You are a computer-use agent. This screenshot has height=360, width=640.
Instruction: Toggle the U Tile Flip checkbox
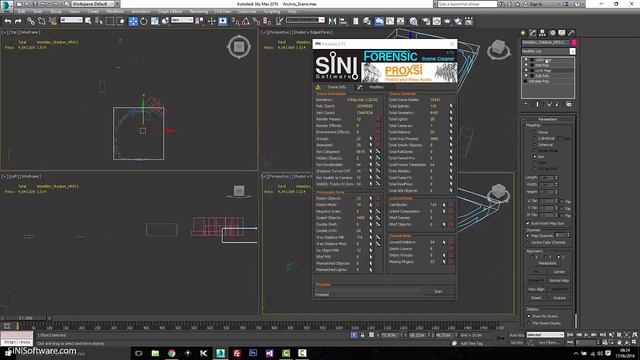tap(562, 201)
